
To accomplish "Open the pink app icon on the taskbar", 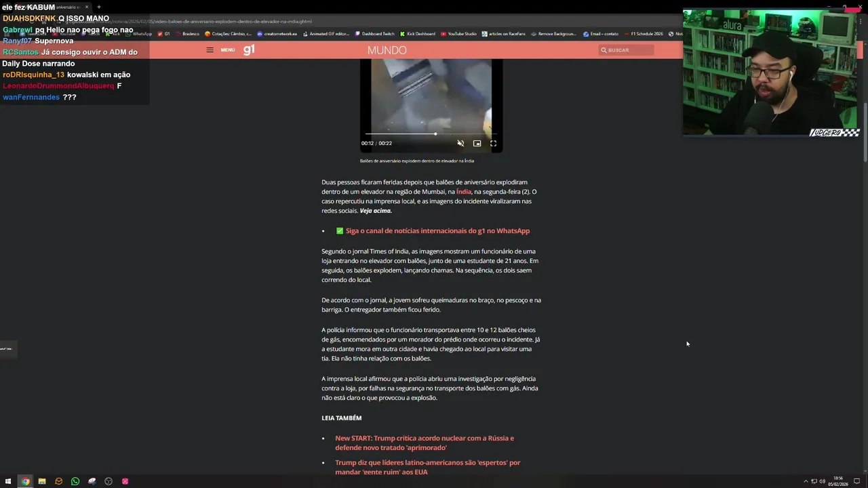I will [125, 481].
